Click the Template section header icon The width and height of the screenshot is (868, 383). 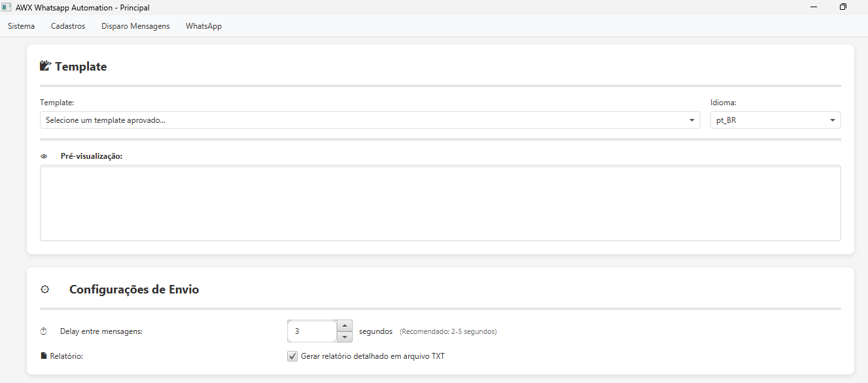[x=44, y=65]
